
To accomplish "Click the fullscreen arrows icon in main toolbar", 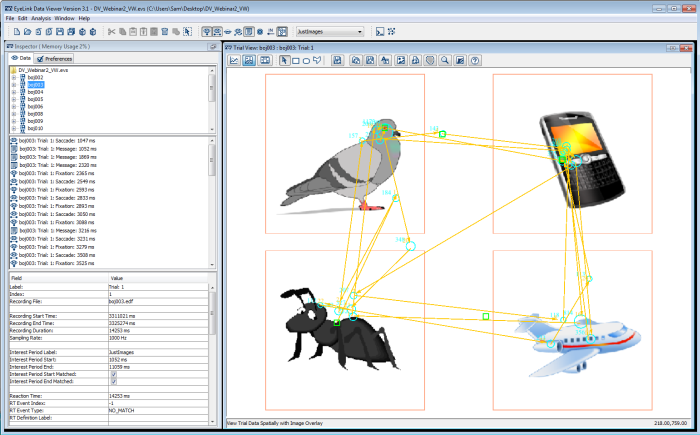I will point(392,32).
